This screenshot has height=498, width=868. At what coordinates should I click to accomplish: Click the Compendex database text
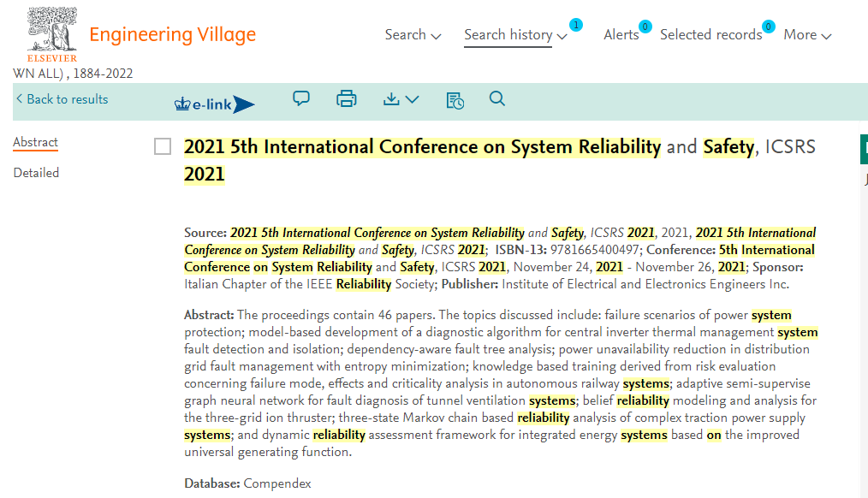[x=277, y=483]
